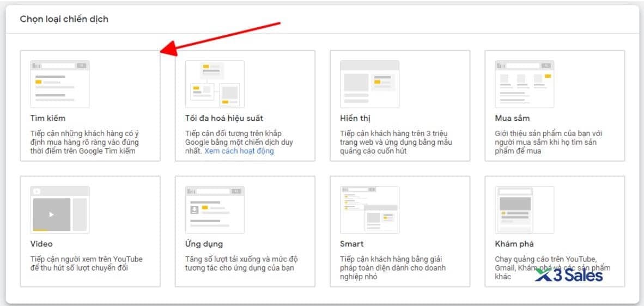Click description 'Chạy quảng cáo trên YouTube'
Screen dimensions: 644x306
pos(553,268)
